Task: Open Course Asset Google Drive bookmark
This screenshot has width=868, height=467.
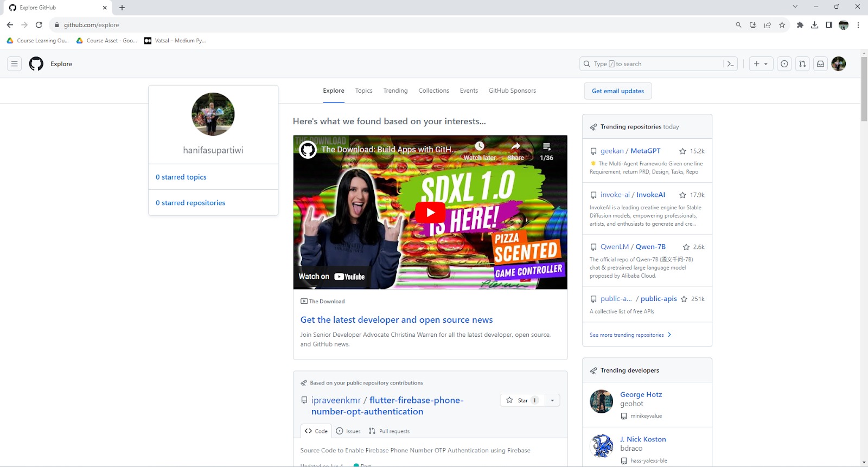Action: (107, 41)
